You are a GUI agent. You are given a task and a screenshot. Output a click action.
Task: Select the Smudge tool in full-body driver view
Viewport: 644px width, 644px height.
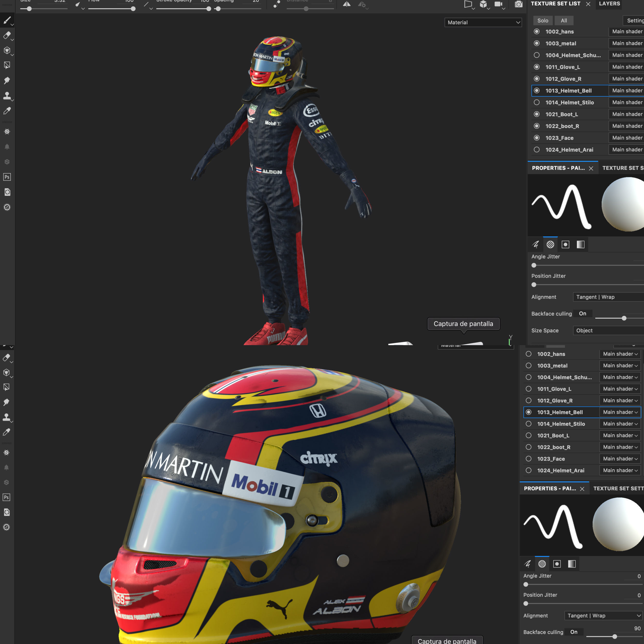tap(7, 80)
